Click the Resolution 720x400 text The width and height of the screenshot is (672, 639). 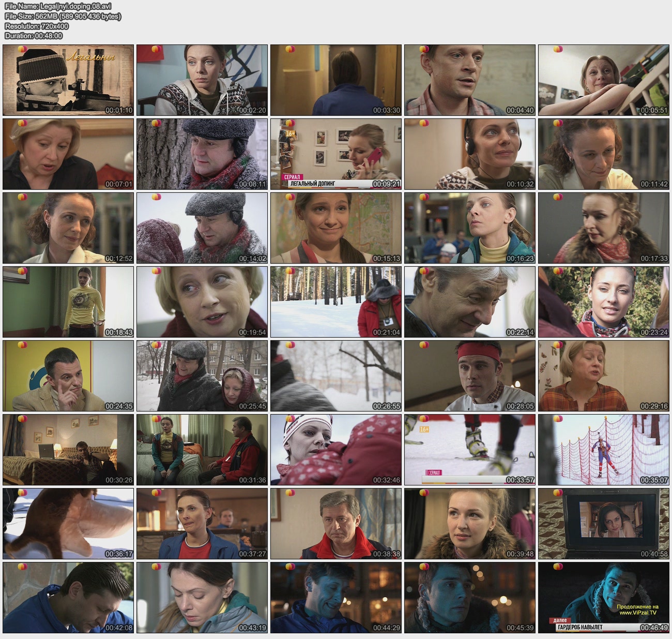[37, 26]
